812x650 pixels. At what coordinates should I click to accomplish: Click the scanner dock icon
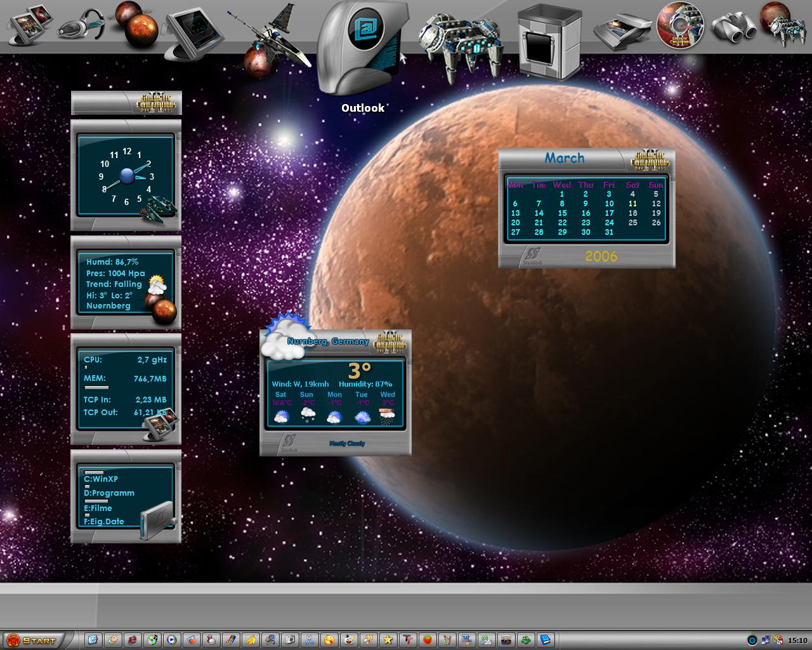point(622,30)
